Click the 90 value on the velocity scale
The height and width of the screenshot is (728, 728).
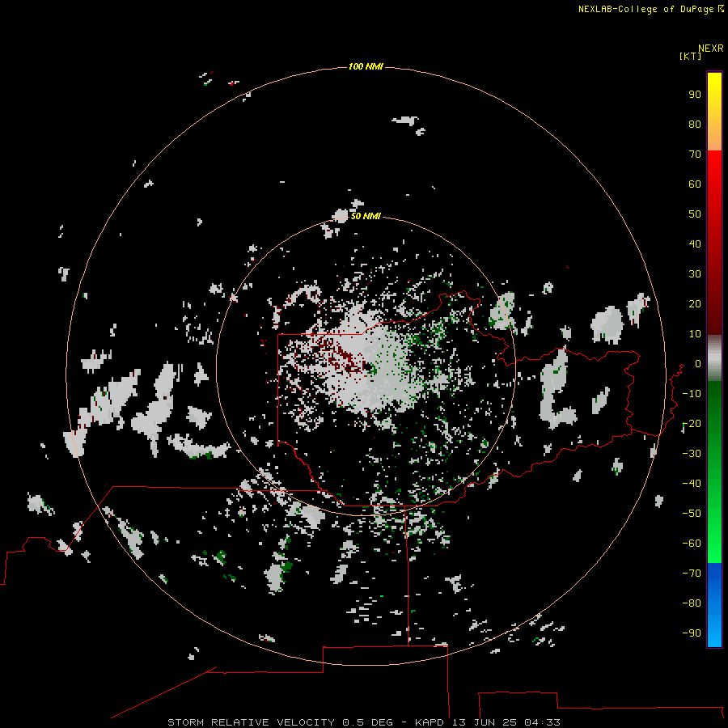click(695, 95)
